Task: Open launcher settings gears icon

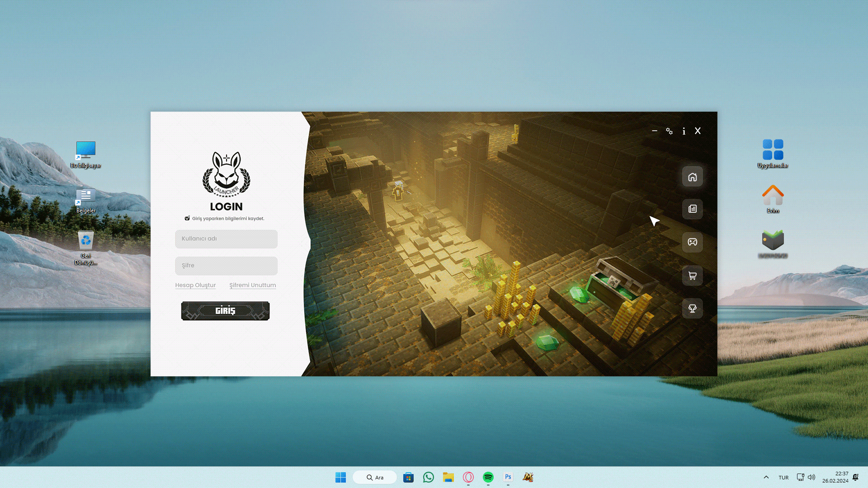Action: (669, 131)
